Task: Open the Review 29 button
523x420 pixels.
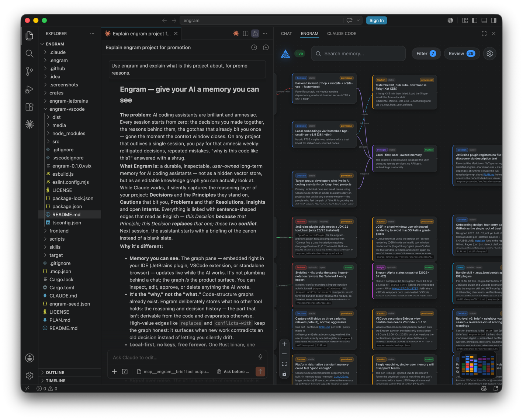Action: point(461,54)
